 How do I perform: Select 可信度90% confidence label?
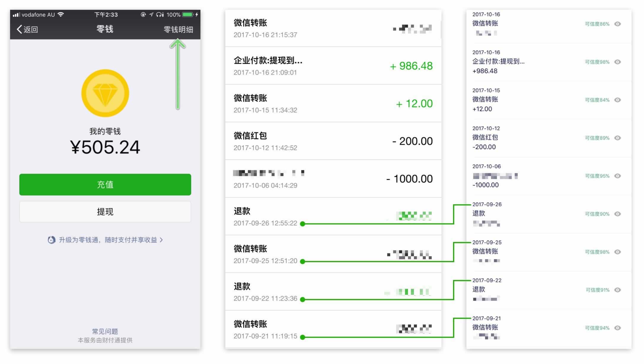tap(597, 214)
